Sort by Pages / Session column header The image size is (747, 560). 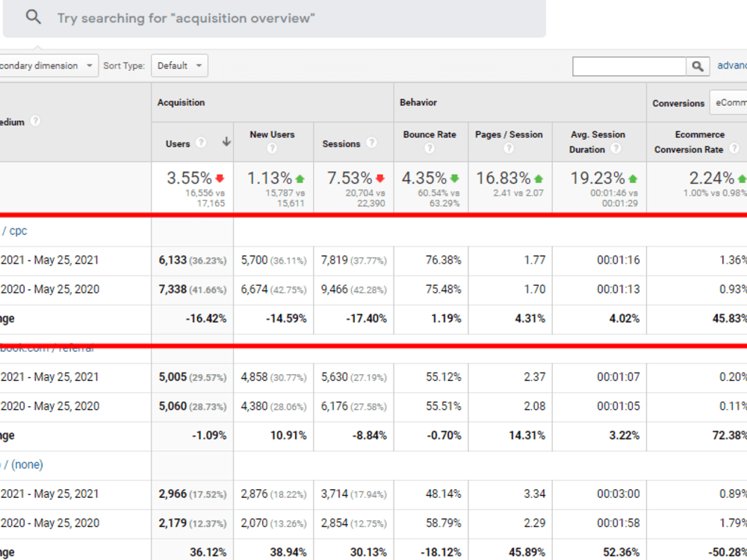(509, 134)
